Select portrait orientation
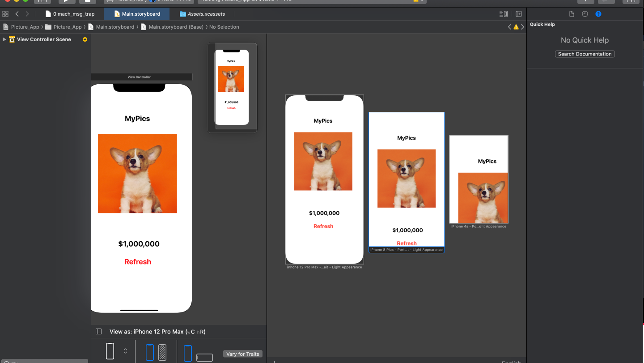This screenshot has width=644, height=363. (188, 353)
